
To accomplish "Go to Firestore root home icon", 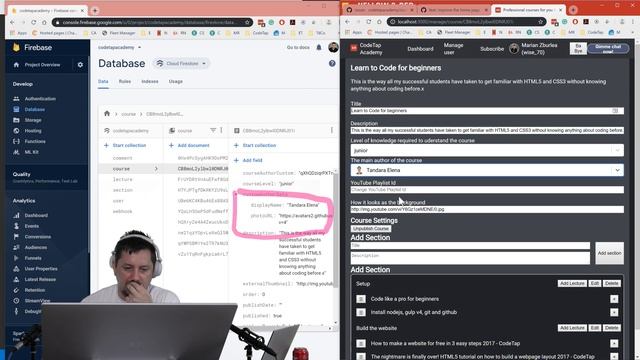I will pyautogui.click(x=107, y=113).
